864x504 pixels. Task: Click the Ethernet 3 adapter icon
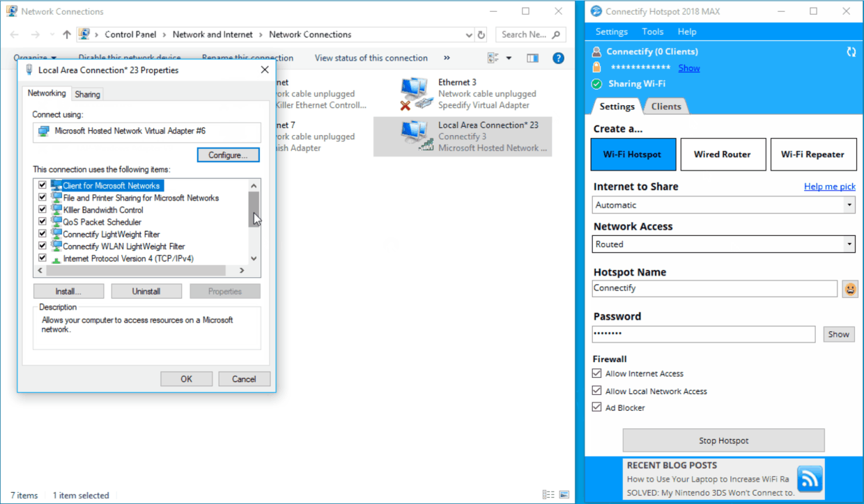click(416, 94)
